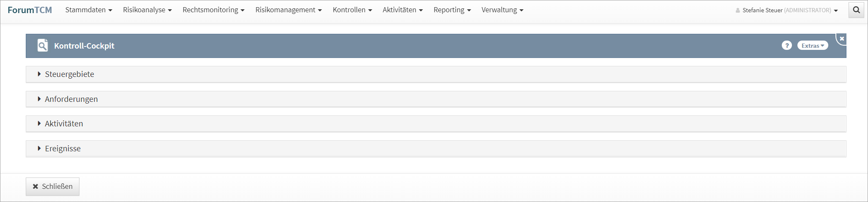This screenshot has height=202, width=868.
Task: Expand the Anforderungen section
Action: pyautogui.click(x=71, y=99)
